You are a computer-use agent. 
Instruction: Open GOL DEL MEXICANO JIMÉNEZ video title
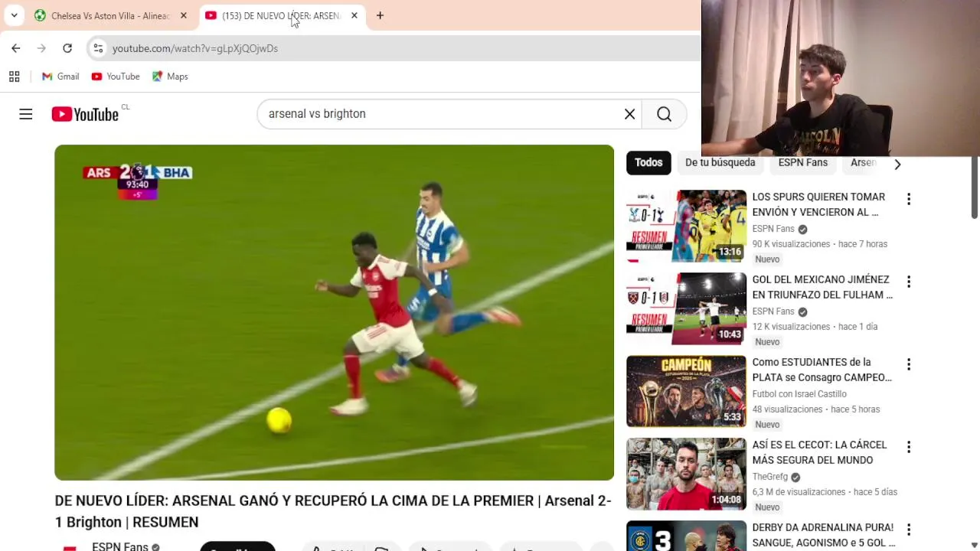822,287
